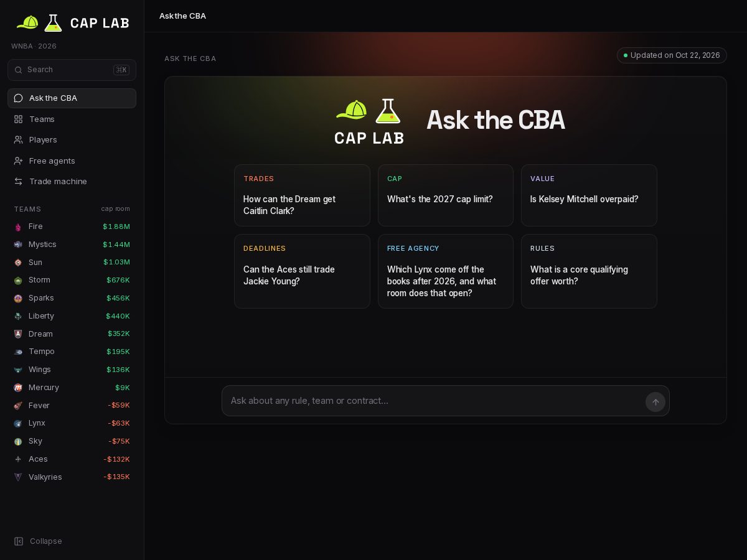Click the Wings cap room $136K
Screen dimensions: 747x560
click(118, 370)
